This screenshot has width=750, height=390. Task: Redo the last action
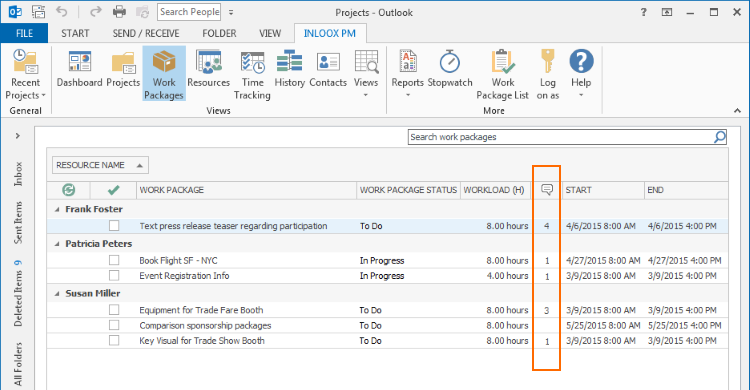(x=95, y=11)
